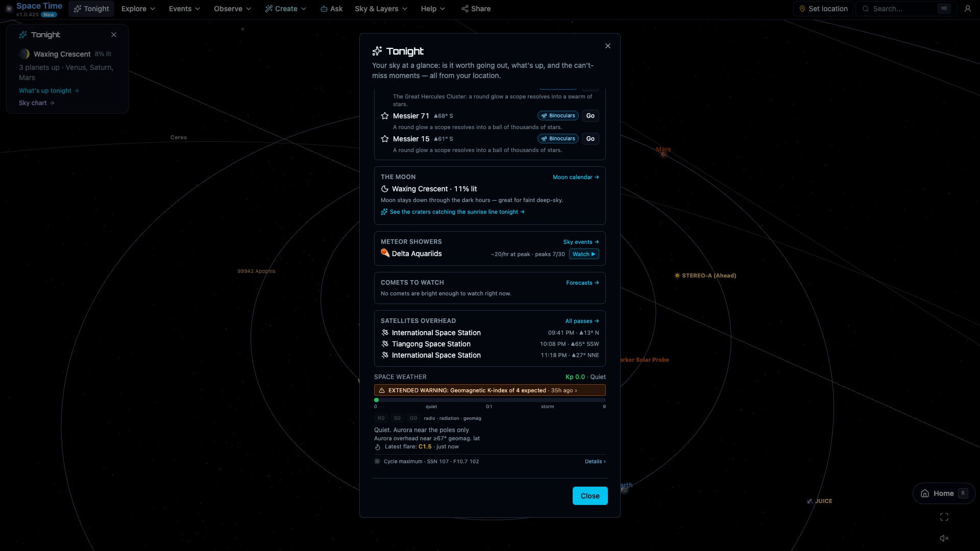Click Binoculars badge for Messier 71

click(x=558, y=116)
